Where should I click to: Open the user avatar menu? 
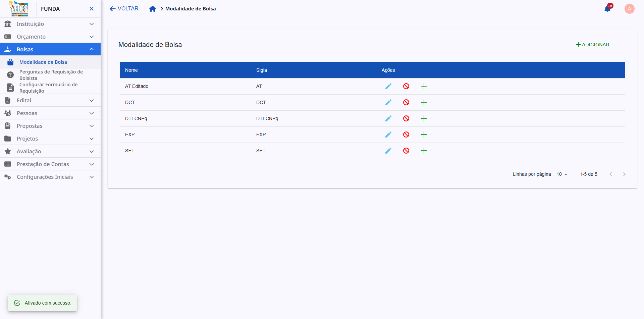point(629,9)
